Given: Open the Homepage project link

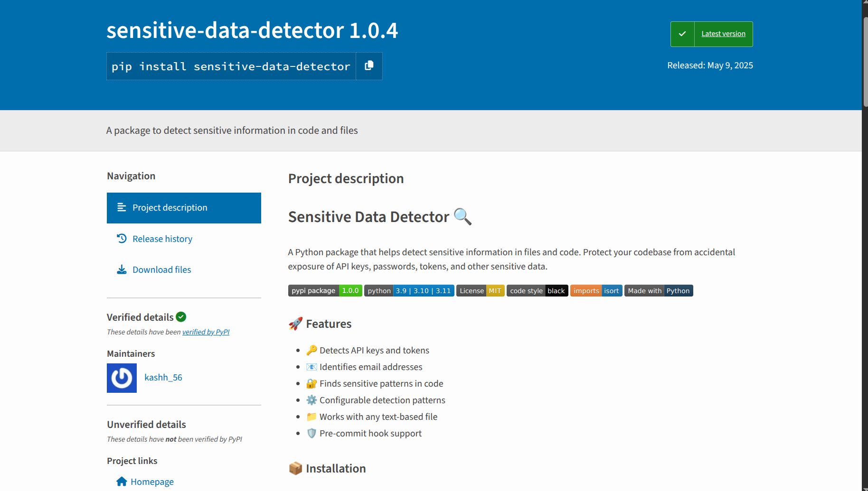Looking at the screenshot, I should [x=152, y=482].
